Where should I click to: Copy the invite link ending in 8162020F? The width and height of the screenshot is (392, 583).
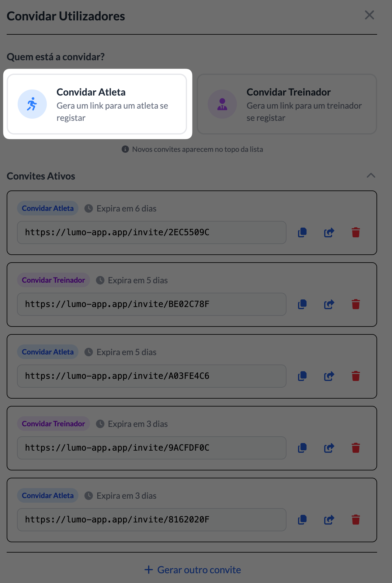pyautogui.click(x=302, y=520)
